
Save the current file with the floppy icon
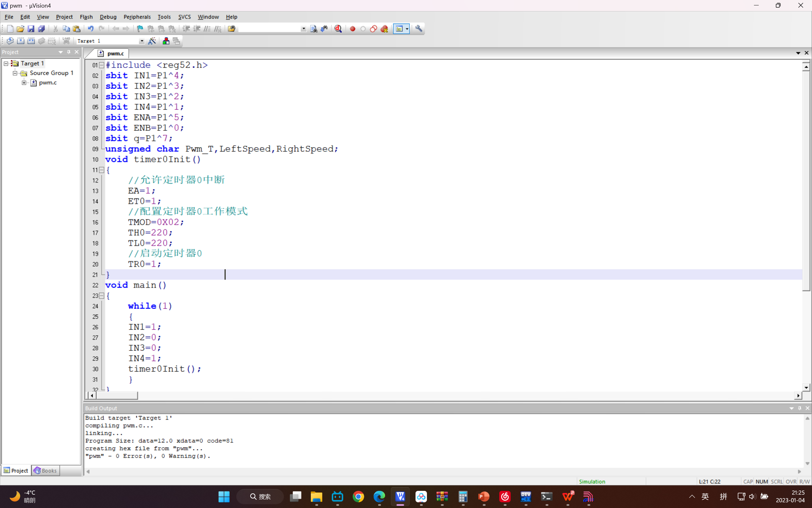(31, 29)
